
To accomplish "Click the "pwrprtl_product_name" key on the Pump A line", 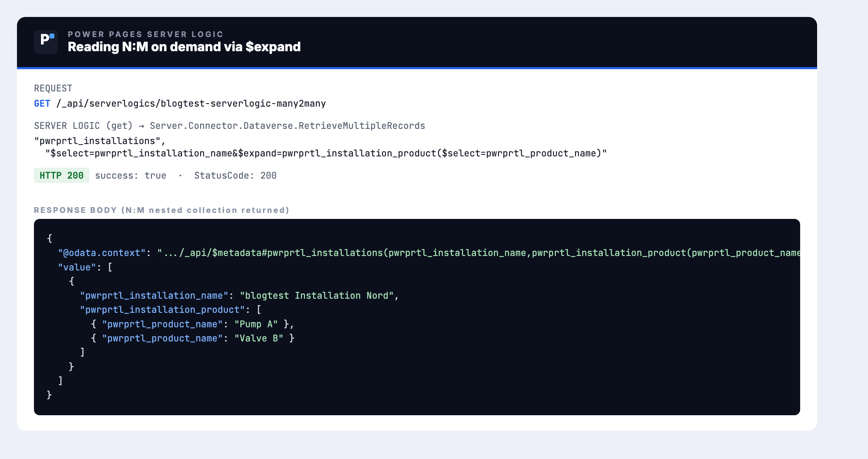I will (163, 324).
